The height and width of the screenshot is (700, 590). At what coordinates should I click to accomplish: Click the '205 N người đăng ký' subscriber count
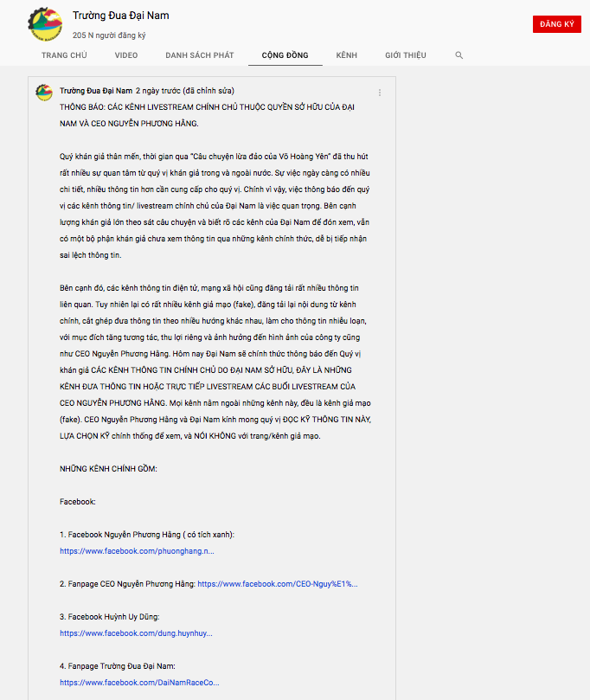109,35
